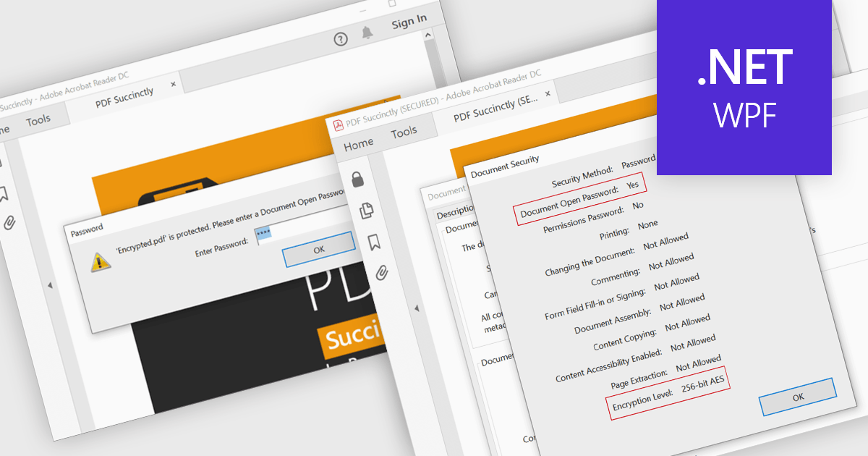
Task: Confirm the Password dialog with OK
Action: pyautogui.click(x=319, y=249)
